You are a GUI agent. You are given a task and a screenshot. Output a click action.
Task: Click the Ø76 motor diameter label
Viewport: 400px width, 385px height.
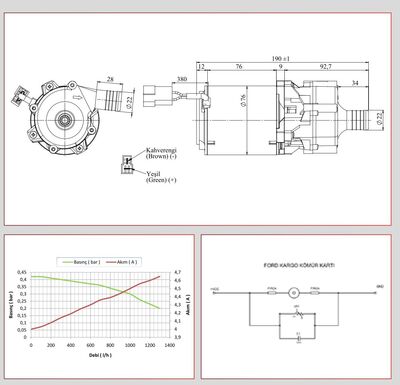(x=243, y=100)
